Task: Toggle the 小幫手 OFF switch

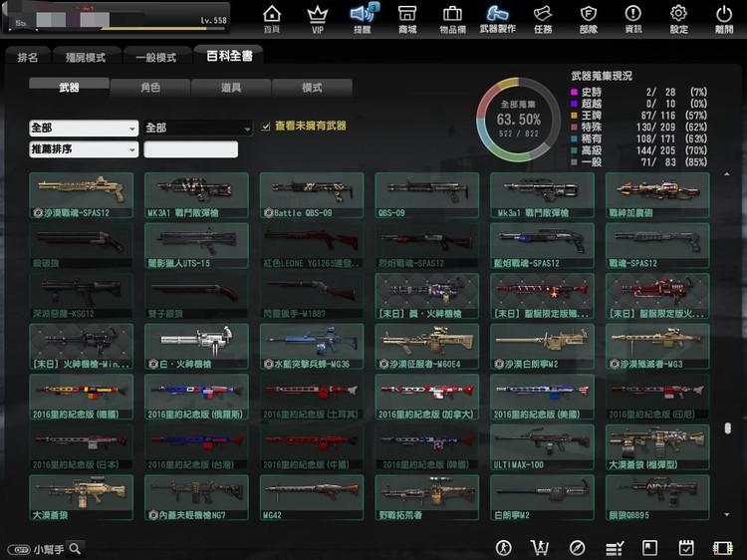Action: pos(19,549)
